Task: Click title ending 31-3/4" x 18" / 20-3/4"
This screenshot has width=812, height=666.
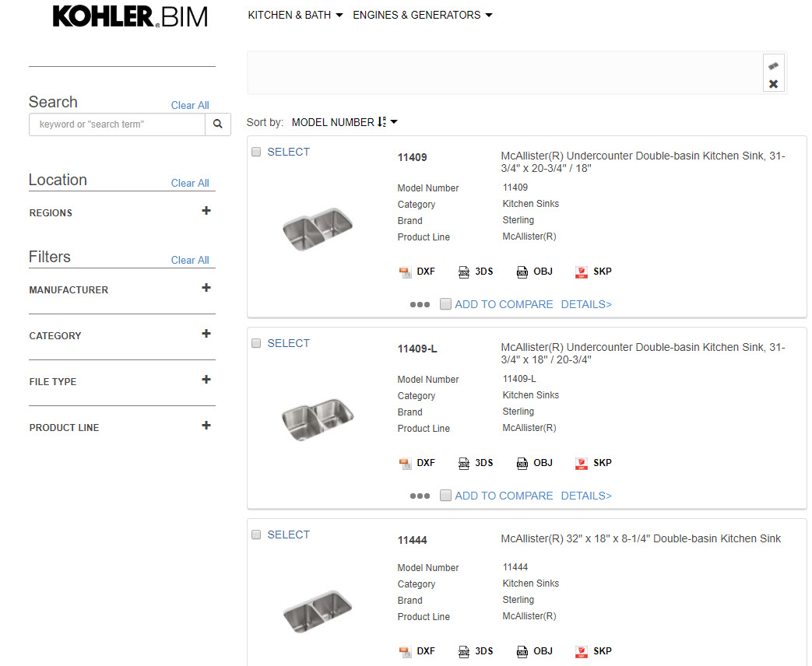Action: [642, 353]
